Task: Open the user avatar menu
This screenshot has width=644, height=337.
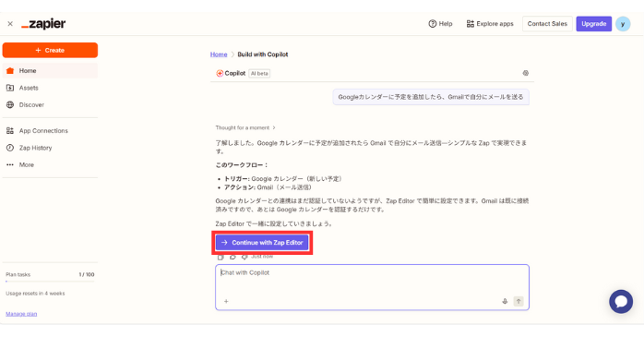Action: click(623, 24)
